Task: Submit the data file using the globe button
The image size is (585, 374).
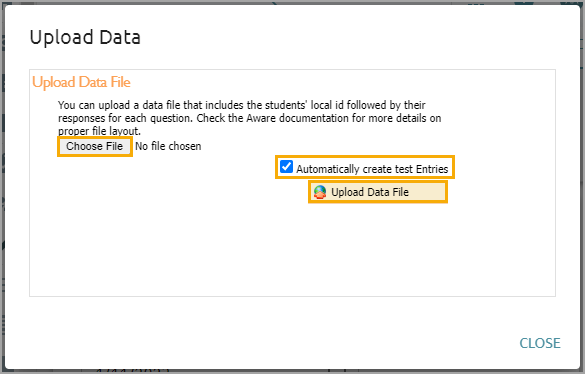Action: (378, 192)
